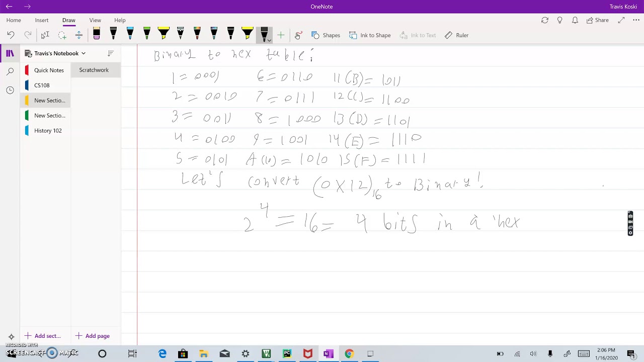This screenshot has width=644, height=362.
Task: Click the Redo arrow
Action: 28,35
